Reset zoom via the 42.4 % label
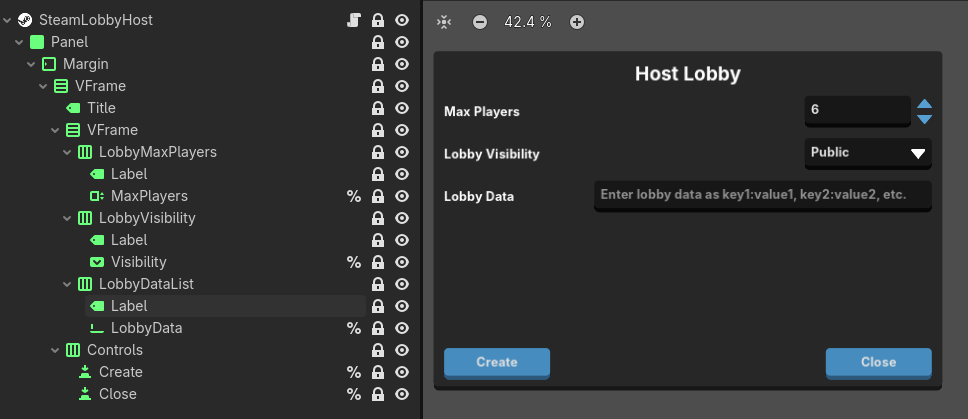968x419 pixels. (x=528, y=22)
